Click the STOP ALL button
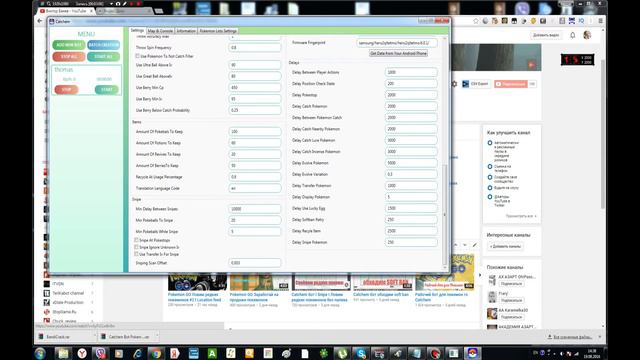640x360 pixels. click(x=69, y=57)
